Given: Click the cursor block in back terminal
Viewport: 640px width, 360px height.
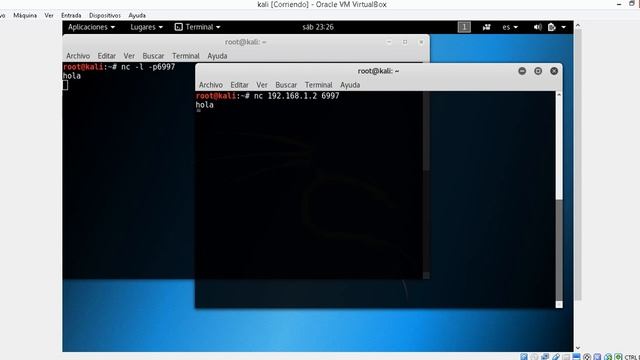Looking at the screenshot, I should pos(65,85).
